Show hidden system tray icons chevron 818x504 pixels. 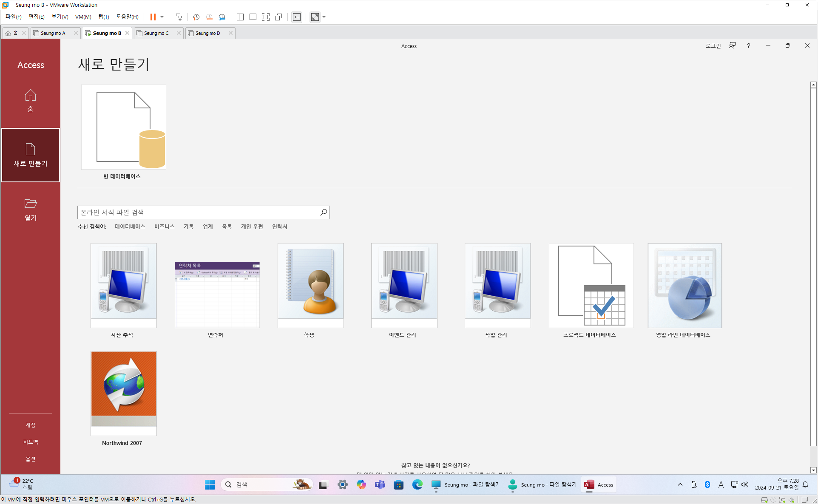pyautogui.click(x=680, y=484)
